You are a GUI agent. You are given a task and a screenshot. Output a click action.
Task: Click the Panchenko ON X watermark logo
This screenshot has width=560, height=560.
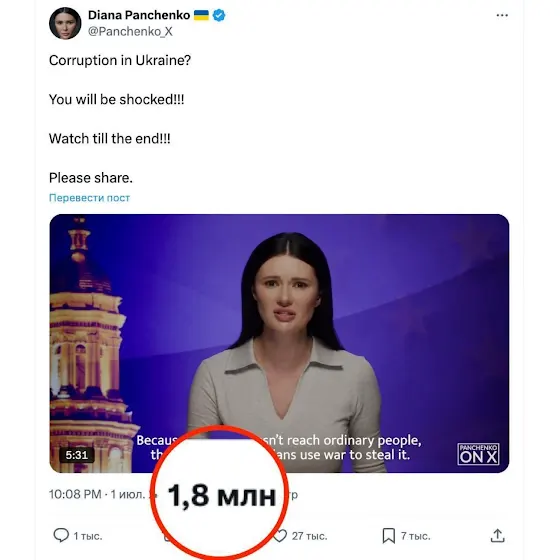pos(478,454)
